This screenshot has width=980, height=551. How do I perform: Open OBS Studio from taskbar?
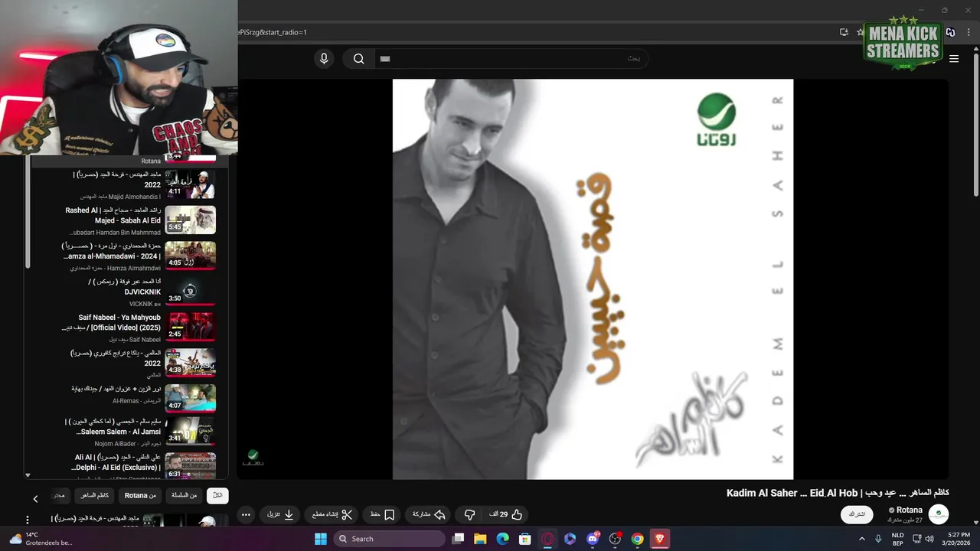[615, 539]
